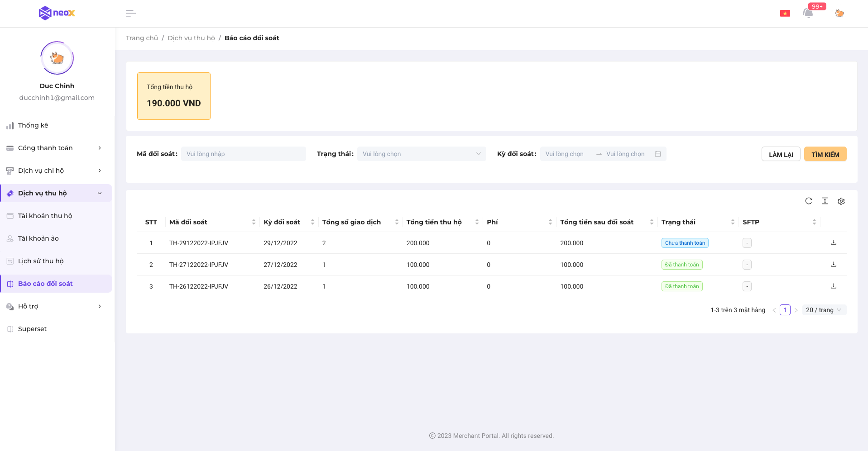Sort table by Trạng thái column
This screenshot has width=868, height=451.
(x=732, y=222)
